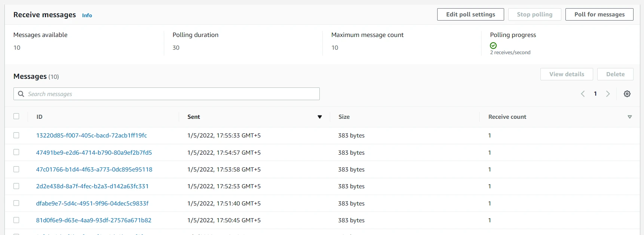This screenshot has width=644, height=235.
Task: Select page number 1
Action: (x=595, y=94)
